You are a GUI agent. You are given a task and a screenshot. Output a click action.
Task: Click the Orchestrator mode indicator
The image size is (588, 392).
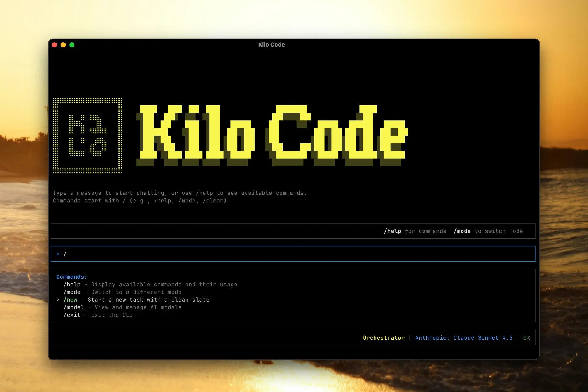pos(383,338)
